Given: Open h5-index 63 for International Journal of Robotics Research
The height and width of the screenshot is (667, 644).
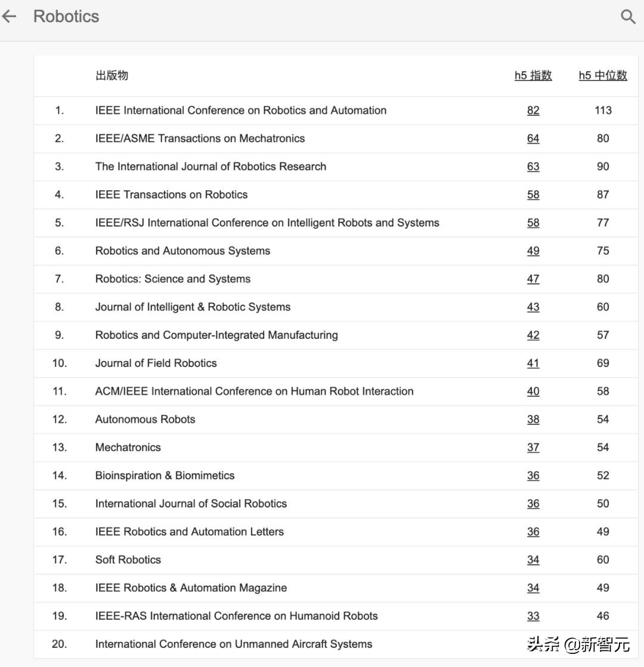Looking at the screenshot, I should (533, 166).
